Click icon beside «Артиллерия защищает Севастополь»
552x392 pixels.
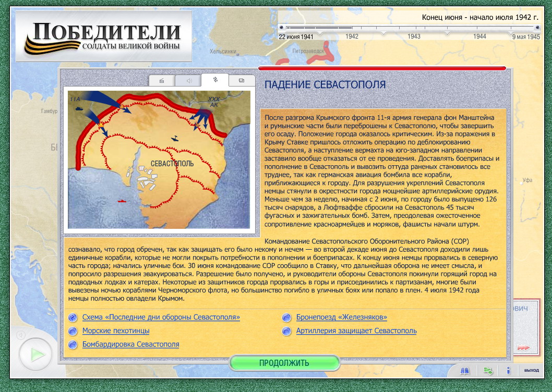[286, 331]
